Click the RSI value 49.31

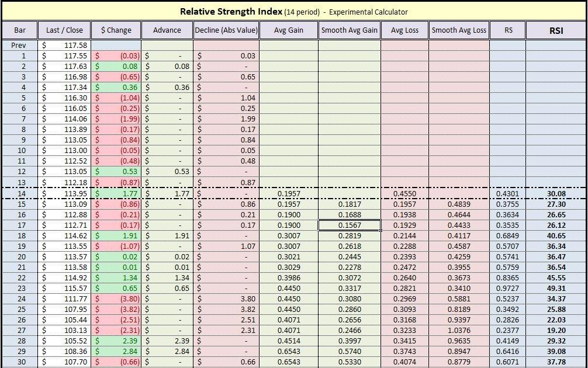coord(556,288)
